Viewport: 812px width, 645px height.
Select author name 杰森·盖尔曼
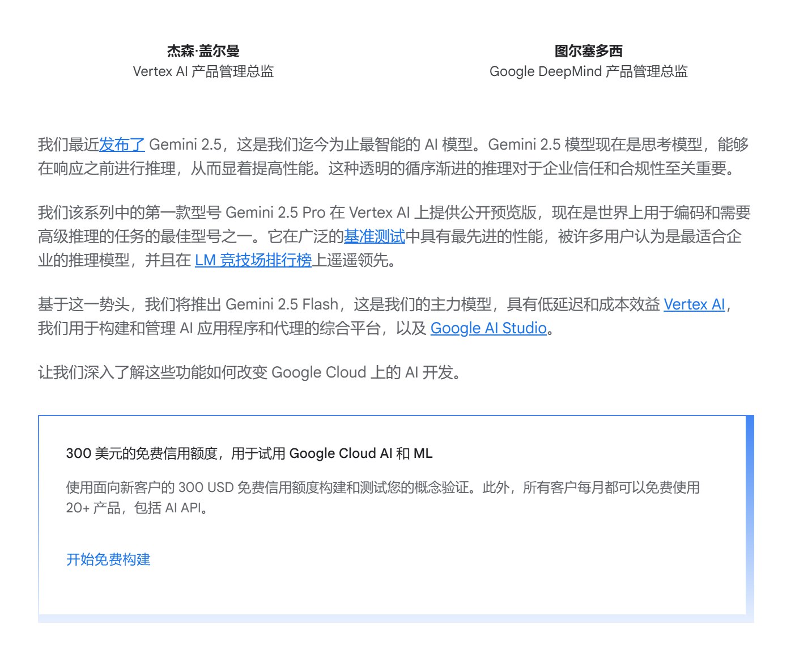coord(203,51)
